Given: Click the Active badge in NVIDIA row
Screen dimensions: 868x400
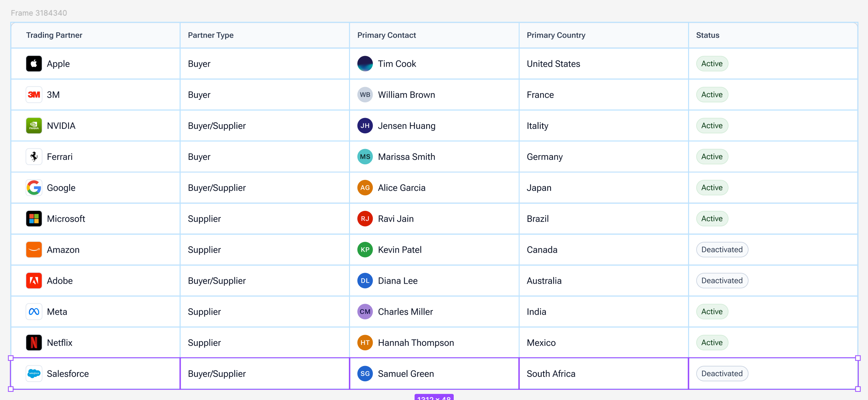Looking at the screenshot, I should pyautogui.click(x=712, y=126).
